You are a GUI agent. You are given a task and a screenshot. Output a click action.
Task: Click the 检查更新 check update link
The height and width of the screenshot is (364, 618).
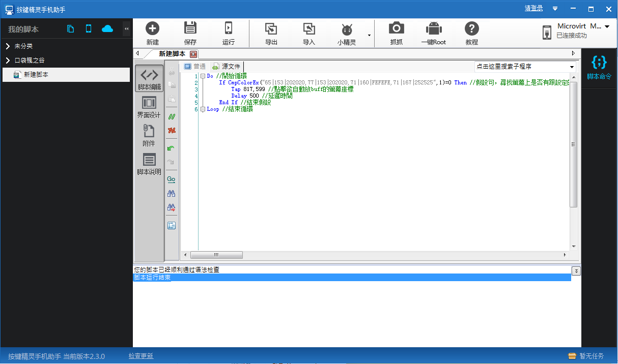click(141, 356)
